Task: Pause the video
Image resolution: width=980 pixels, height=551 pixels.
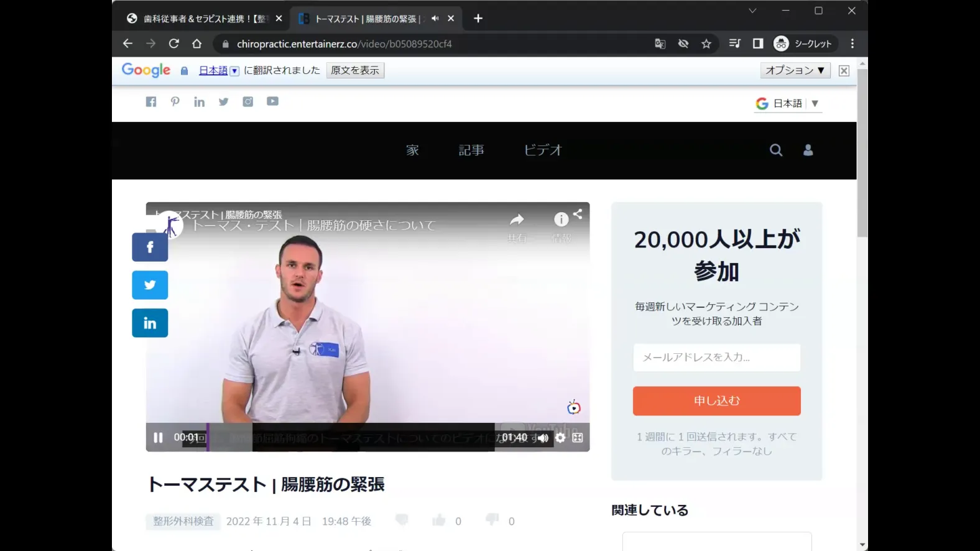Action: pyautogui.click(x=158, y=438)
